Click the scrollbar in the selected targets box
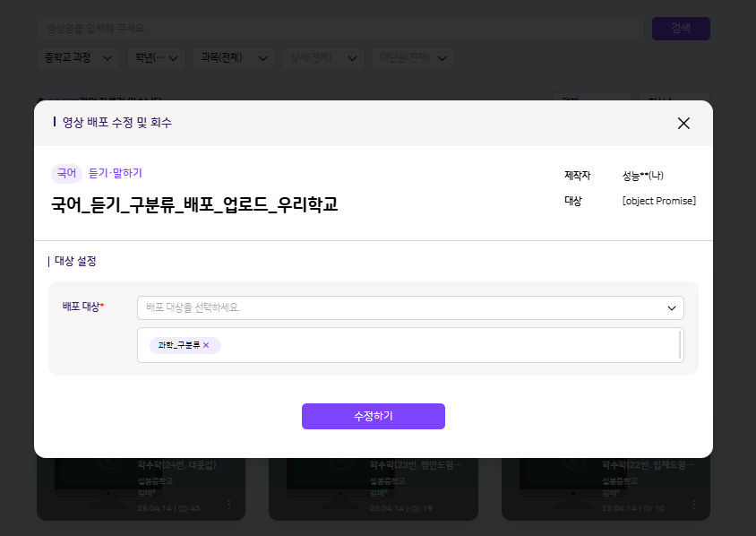Screen dimensions: 756x536 click(x=681, y=345)
